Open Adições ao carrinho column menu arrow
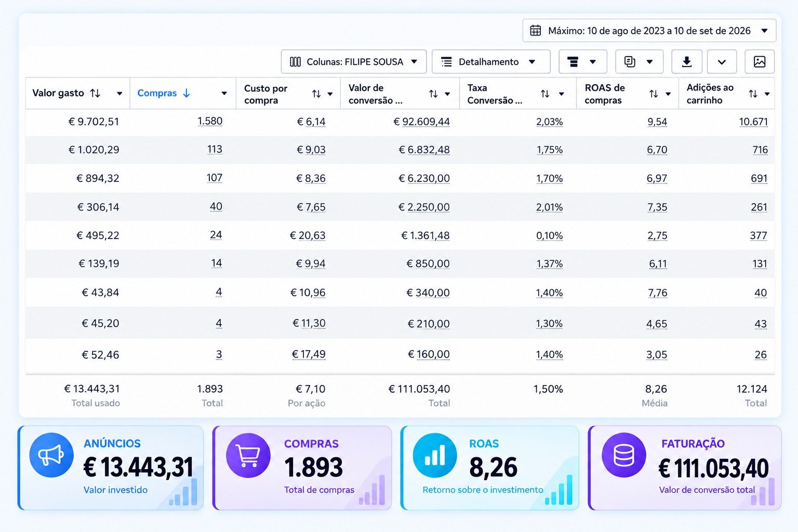The width and height of the screenshot is (798, 532). pos(767,94)
